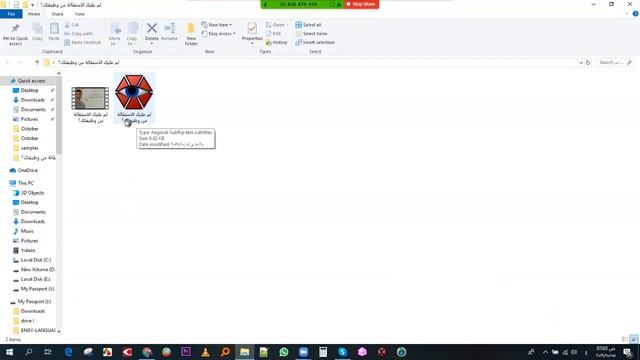The height and width of the screenshot is (360, 640).
Task: Click Edit in ribbon
Action: pos(273,33)
